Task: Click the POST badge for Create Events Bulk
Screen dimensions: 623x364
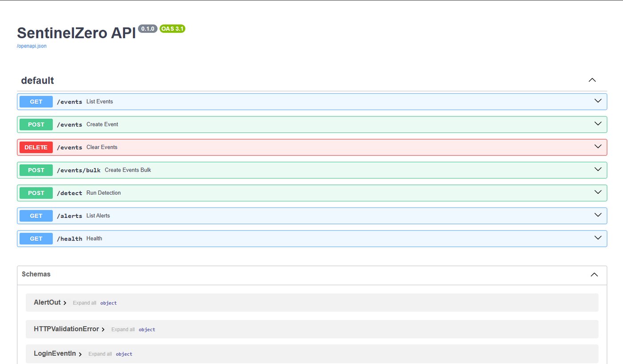Action: 36,170
